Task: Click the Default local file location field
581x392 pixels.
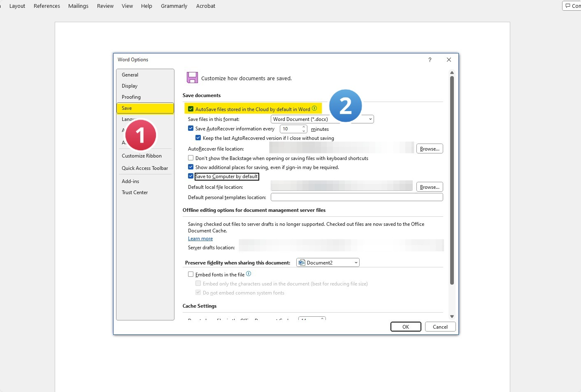Action: point(342,186)
